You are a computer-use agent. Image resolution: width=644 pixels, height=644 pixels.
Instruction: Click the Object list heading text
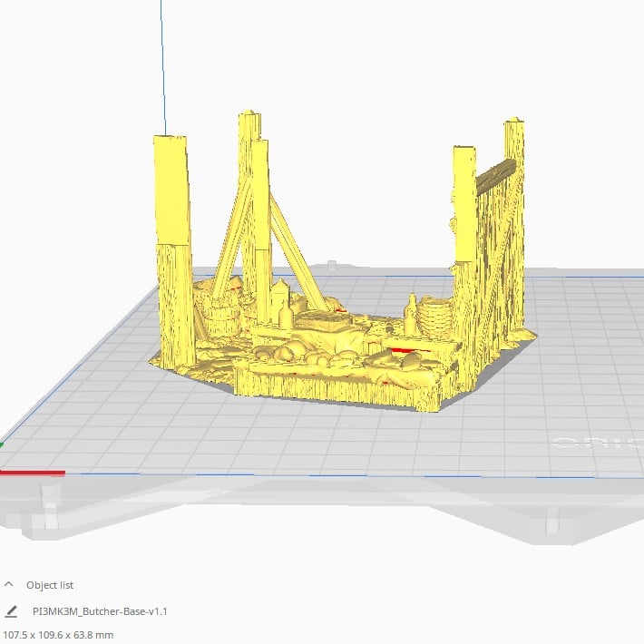click(50, 585)
